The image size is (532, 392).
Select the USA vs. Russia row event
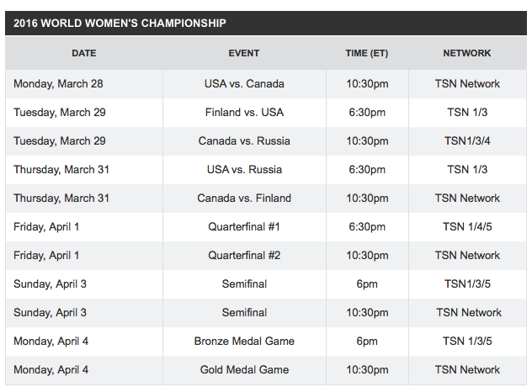244,169
